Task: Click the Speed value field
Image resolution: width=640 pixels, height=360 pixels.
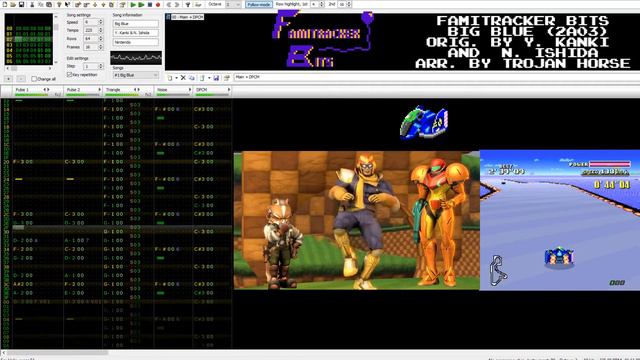Action: (90, 22)
